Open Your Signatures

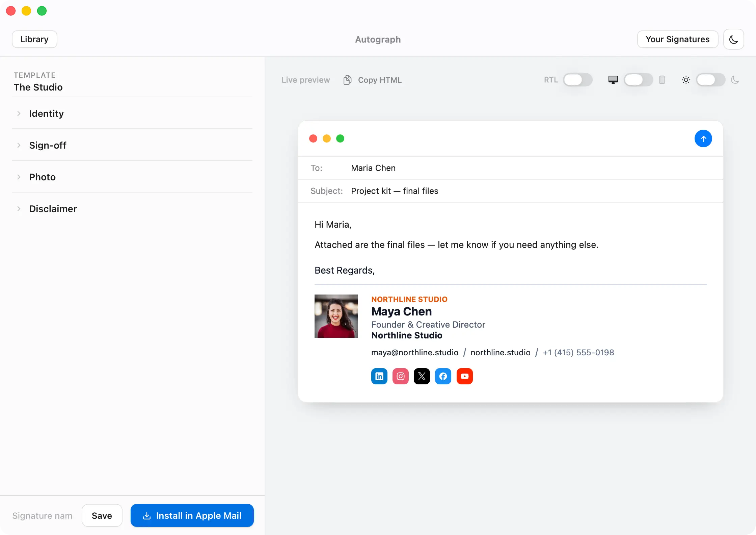[677, 39]
